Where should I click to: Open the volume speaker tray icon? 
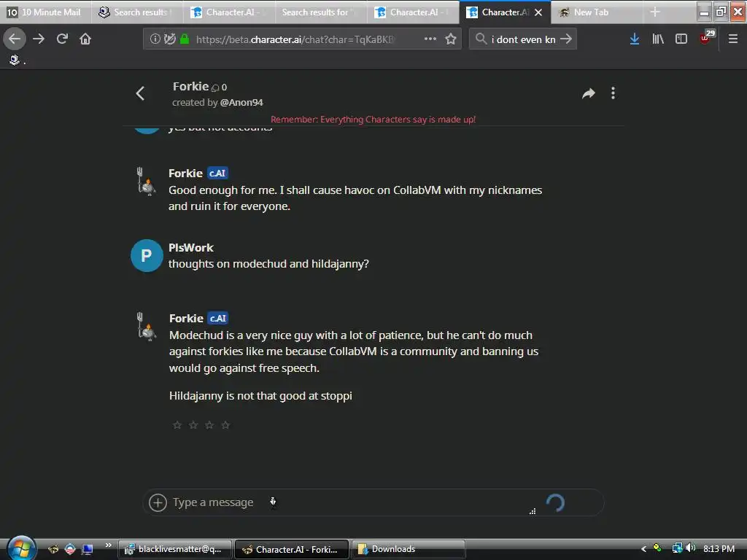click(691, 548)
